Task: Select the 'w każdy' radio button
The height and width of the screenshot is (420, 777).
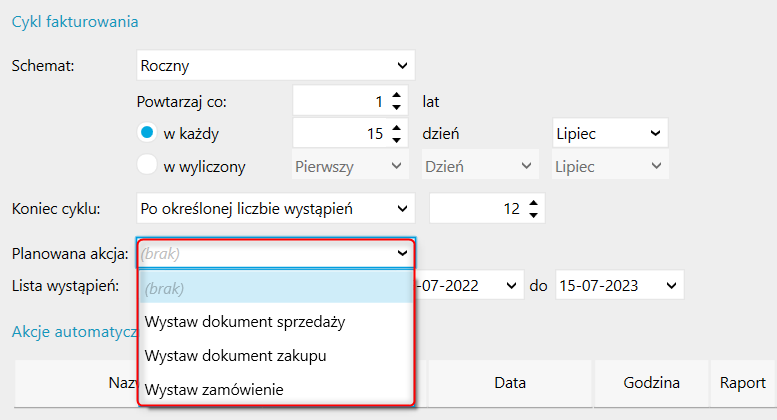Action: coord(147,133)
